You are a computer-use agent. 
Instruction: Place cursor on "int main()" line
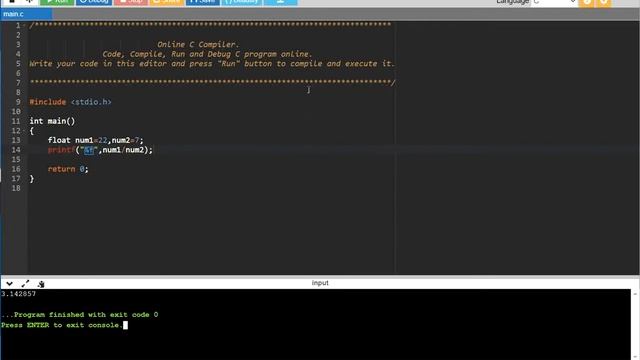[52, 121]
